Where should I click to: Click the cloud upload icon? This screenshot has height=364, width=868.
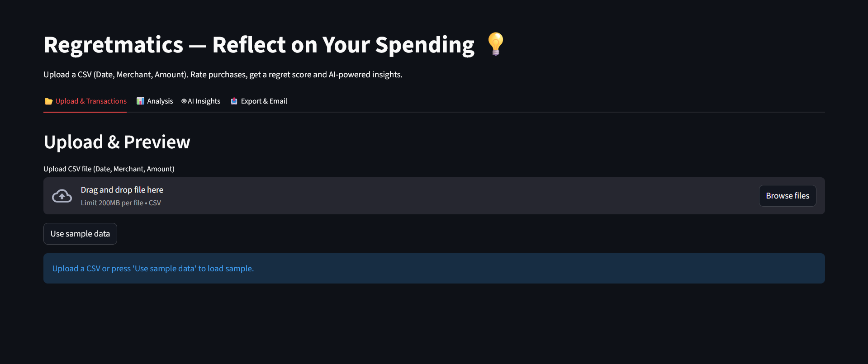pos(62,196)
